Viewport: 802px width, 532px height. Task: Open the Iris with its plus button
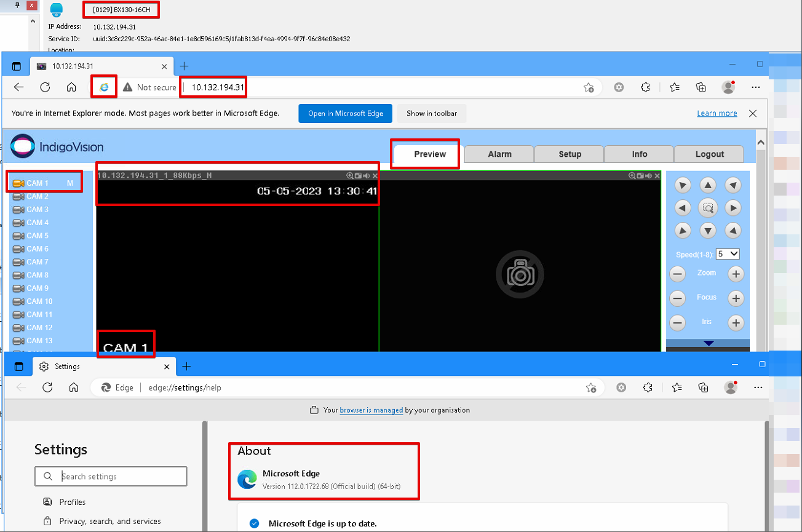[736, 322]
